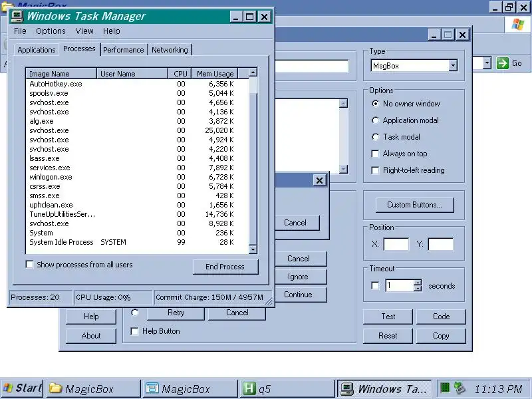The image size is (532, 399).
Task: Open the Start menu
Action: click(22, 388)
